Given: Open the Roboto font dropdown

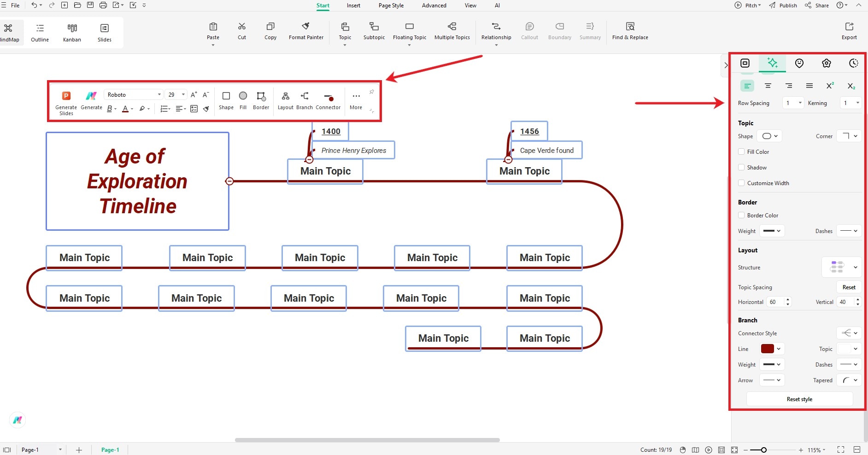Looking at the screenshot, I should pyautogui.click(x=134, y=94).
